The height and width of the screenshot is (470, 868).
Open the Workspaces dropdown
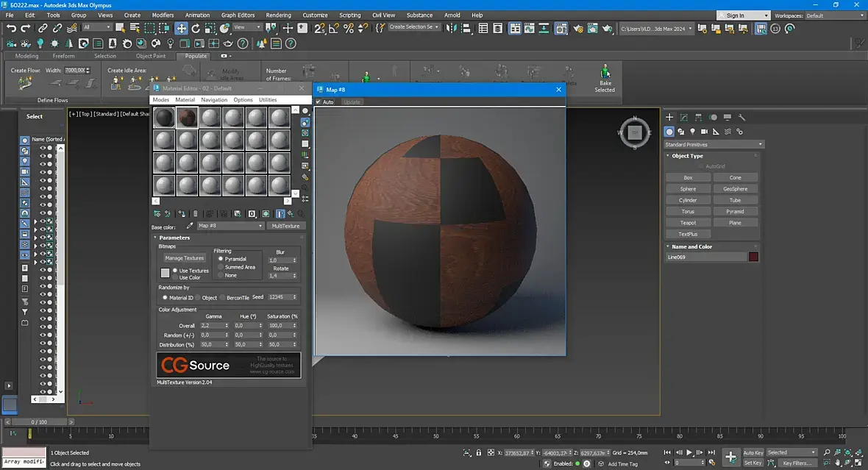(836, 15)
